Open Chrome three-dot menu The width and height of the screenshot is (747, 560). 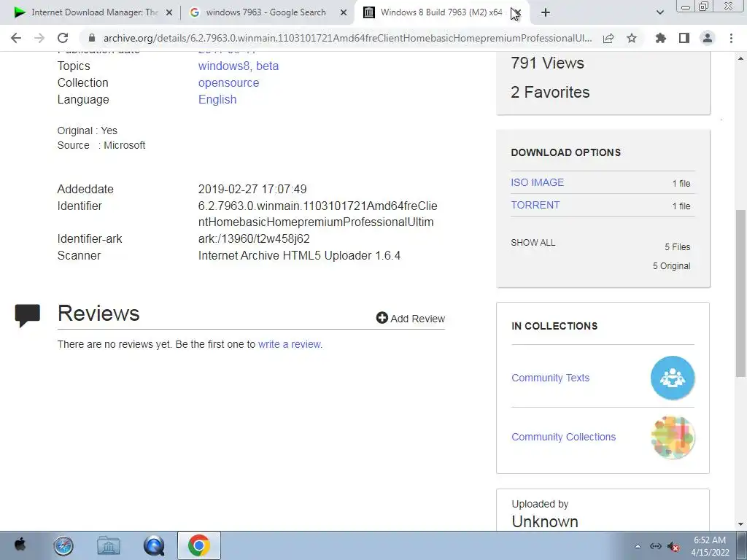(x=731, y=38)
